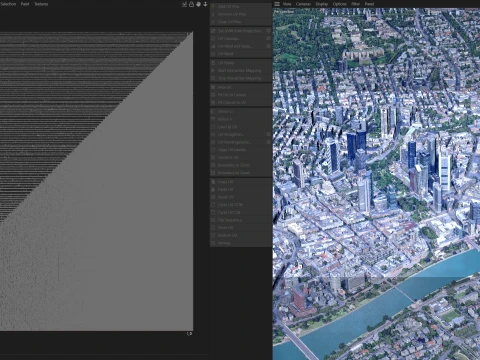480x360 pixels.
Task: Click Fit UV to Canvas
Action: click(241, 95)
